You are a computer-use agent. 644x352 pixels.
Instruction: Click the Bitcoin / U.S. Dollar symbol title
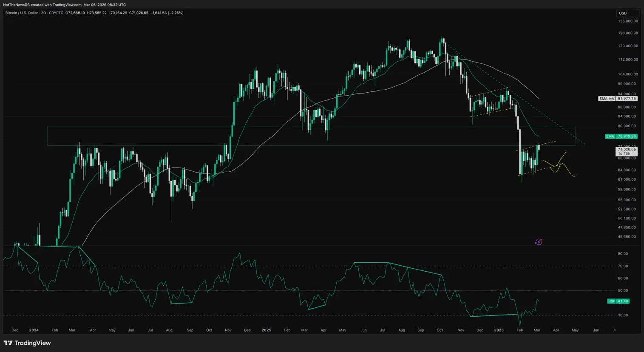[22, 13]
